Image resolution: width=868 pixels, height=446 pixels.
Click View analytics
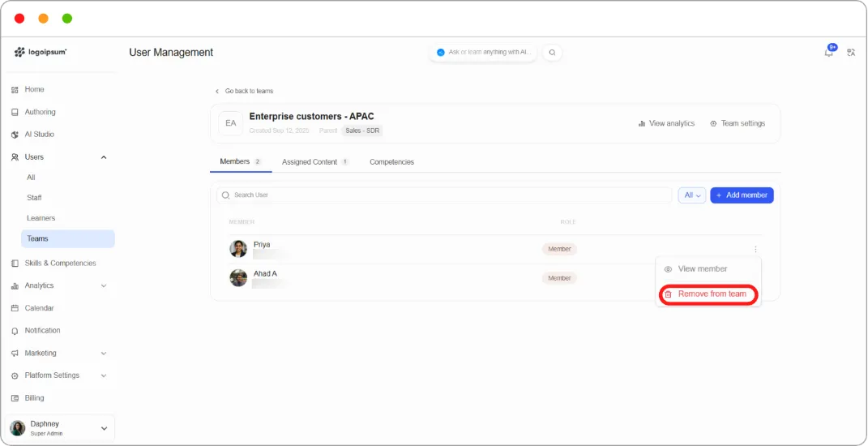(666, 123)
